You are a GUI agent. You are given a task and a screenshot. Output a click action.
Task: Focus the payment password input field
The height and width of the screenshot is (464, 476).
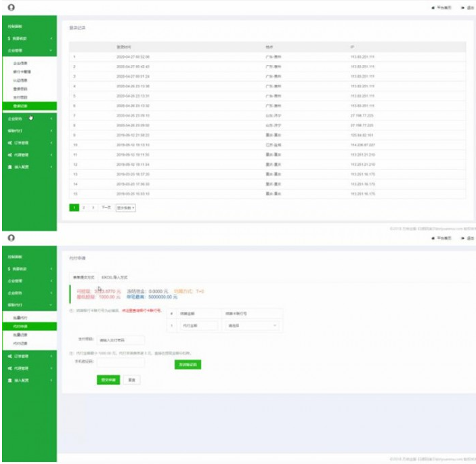(121, 340)
